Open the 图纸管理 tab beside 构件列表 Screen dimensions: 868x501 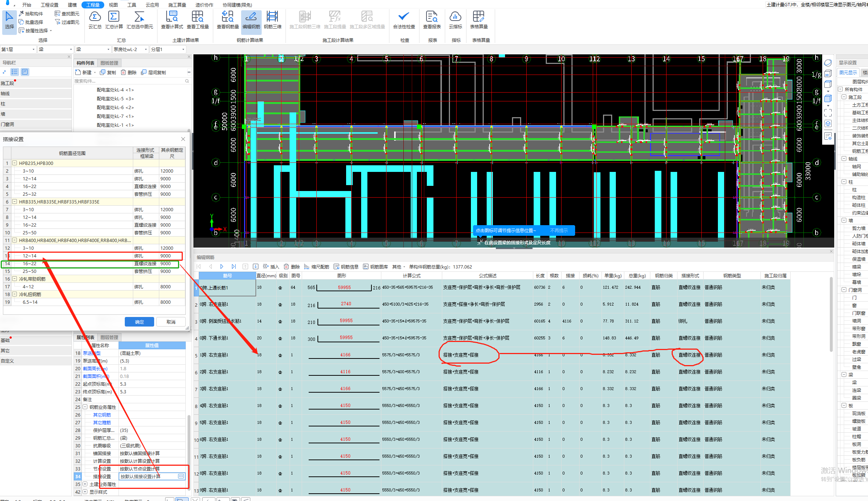(x=109, y=63)
